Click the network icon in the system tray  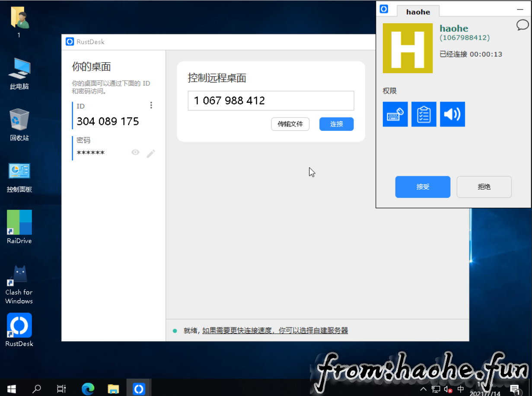436,389
